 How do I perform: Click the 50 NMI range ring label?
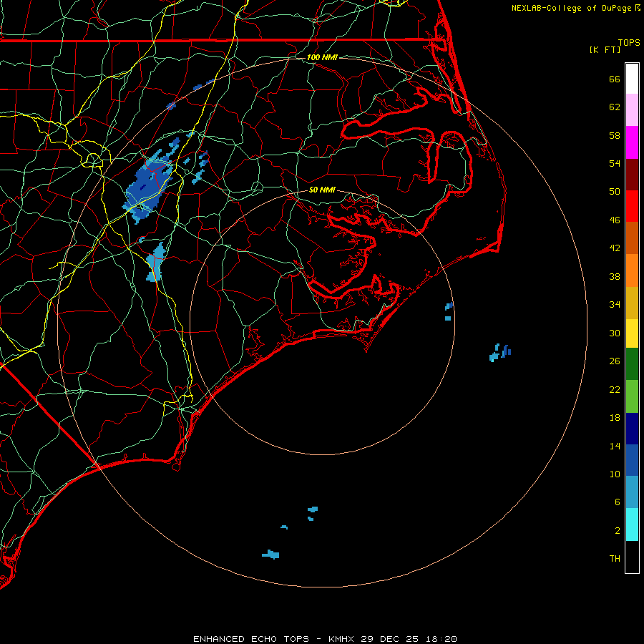pos(322,190)
